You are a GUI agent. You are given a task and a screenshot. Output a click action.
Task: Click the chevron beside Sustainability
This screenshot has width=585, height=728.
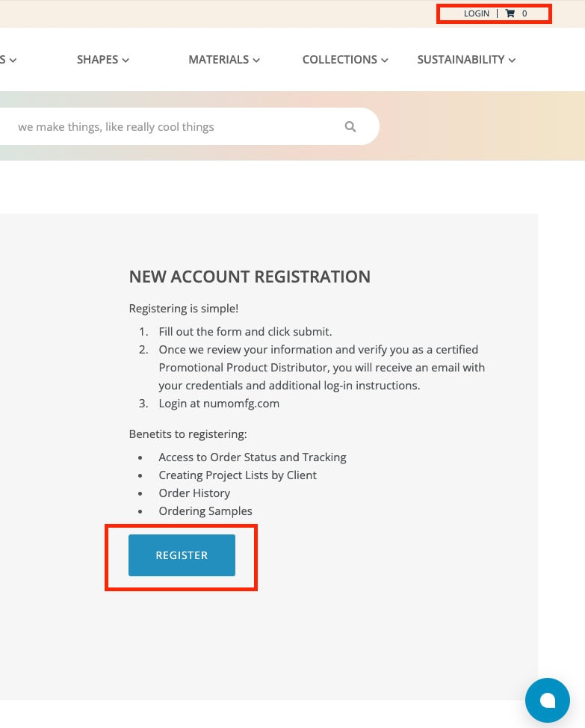[x=513, y=61]
